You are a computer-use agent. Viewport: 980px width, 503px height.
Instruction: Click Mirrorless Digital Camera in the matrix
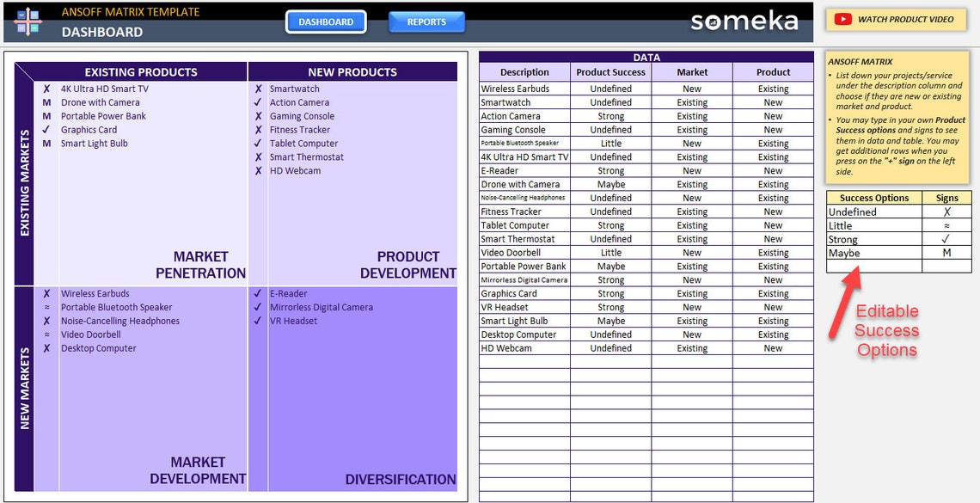click(322, 308)
